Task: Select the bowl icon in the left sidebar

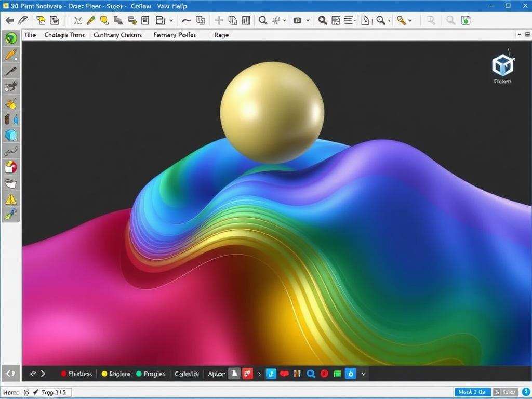Action: [11, 183]
